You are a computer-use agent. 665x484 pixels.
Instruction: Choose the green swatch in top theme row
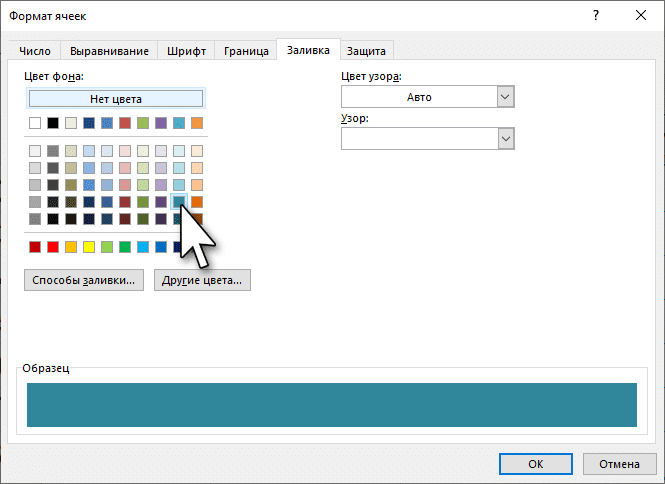[x=143, y=123]
